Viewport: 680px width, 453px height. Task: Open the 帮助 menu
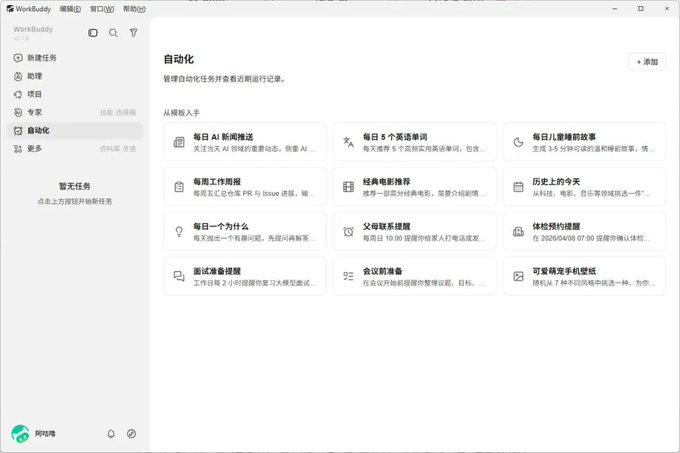coord(134,9)
